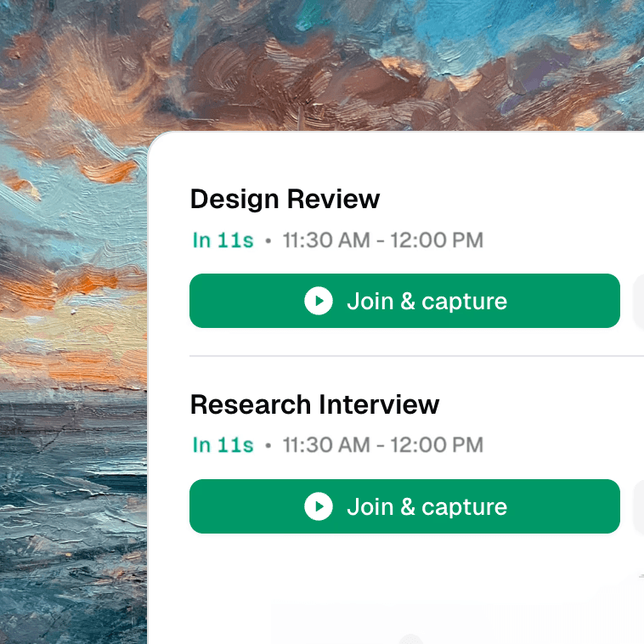Image resolution: width=644 pixels, height=644 pixels.
Task: Join and capture the Research Interview meeting
Action: (x=404, y=506)
